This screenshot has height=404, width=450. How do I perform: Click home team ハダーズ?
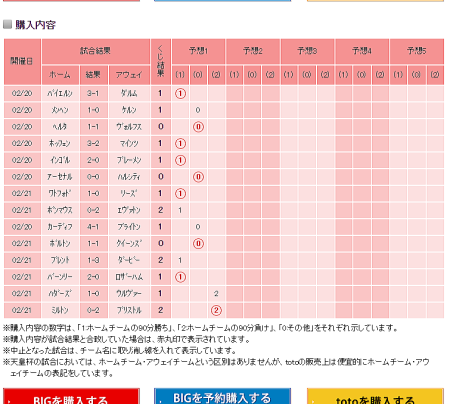60,293
